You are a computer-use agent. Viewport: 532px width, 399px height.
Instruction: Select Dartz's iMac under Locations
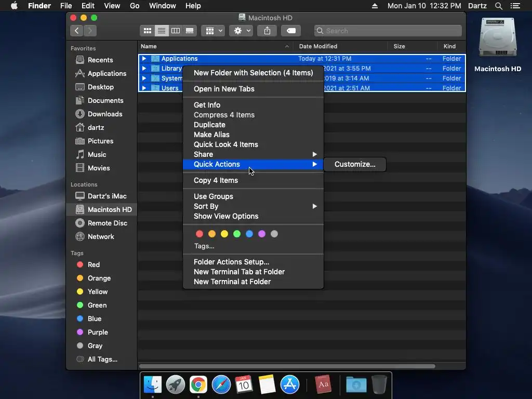107,196
